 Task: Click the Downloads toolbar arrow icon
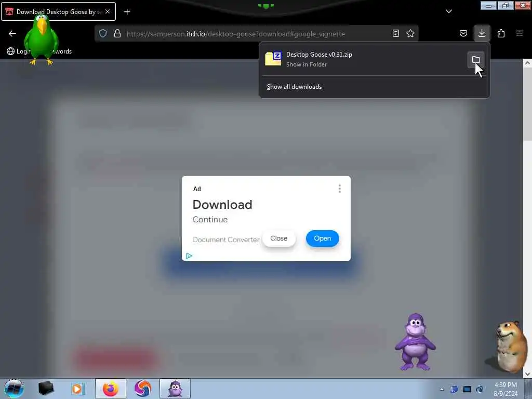pos(482,33)
